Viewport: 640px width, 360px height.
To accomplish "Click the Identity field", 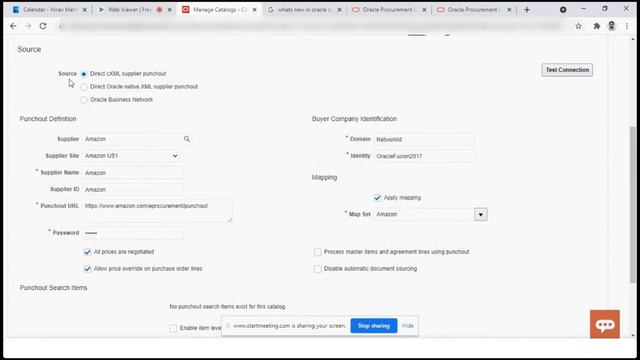I will (424, 156).
